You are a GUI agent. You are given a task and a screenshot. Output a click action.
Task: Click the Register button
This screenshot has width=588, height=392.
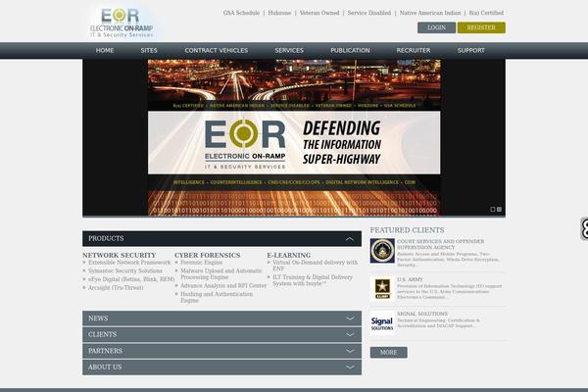481,27
